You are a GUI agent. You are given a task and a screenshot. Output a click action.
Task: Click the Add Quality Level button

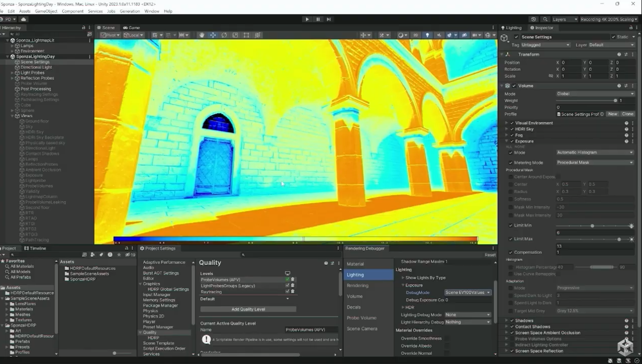coord(248,309)
